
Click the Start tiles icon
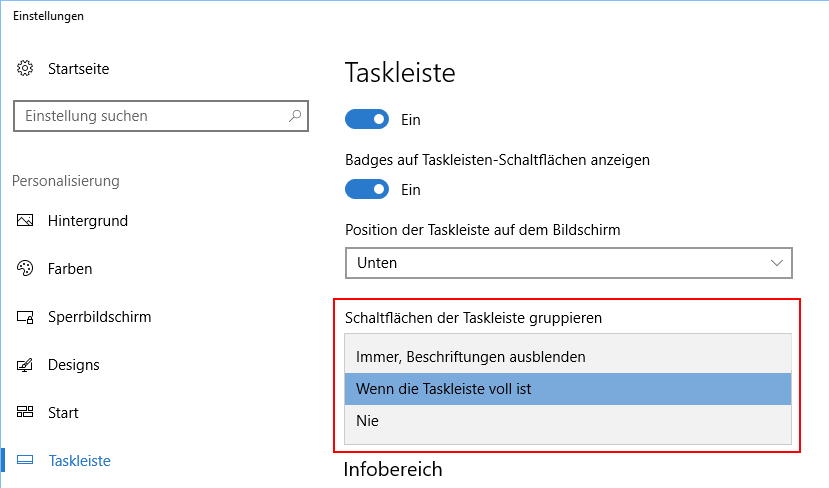tap(25, 412)
